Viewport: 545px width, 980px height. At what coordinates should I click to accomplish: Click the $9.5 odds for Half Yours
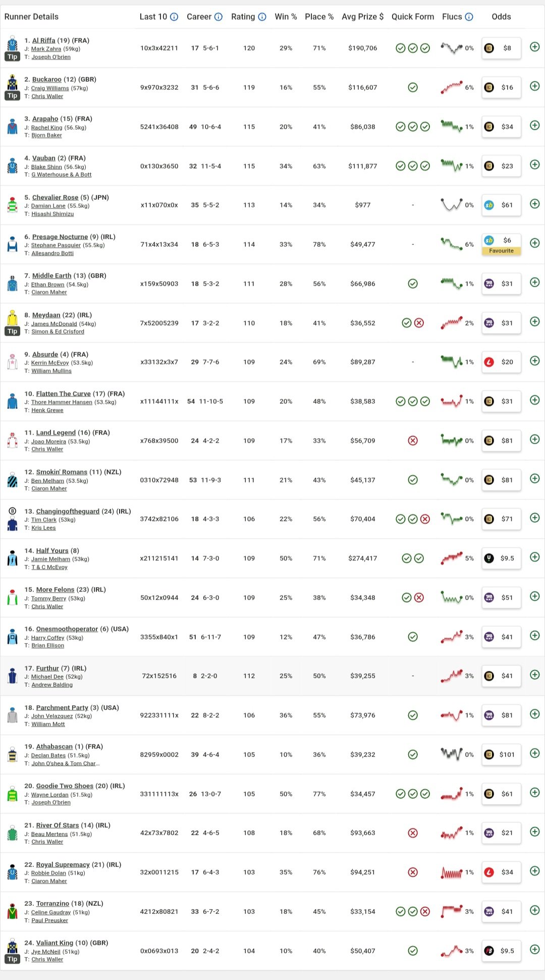(x=501, y=558)
